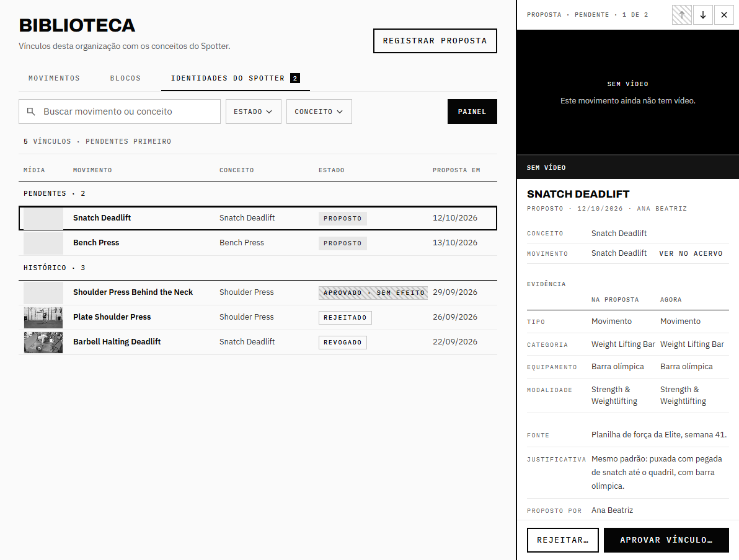Image resolution: width=739 pixels, height=560 pixels.
Task: Select the Snatch Deadlift movement name in the list
Action: pyautogui.click(x=102, y=217)
